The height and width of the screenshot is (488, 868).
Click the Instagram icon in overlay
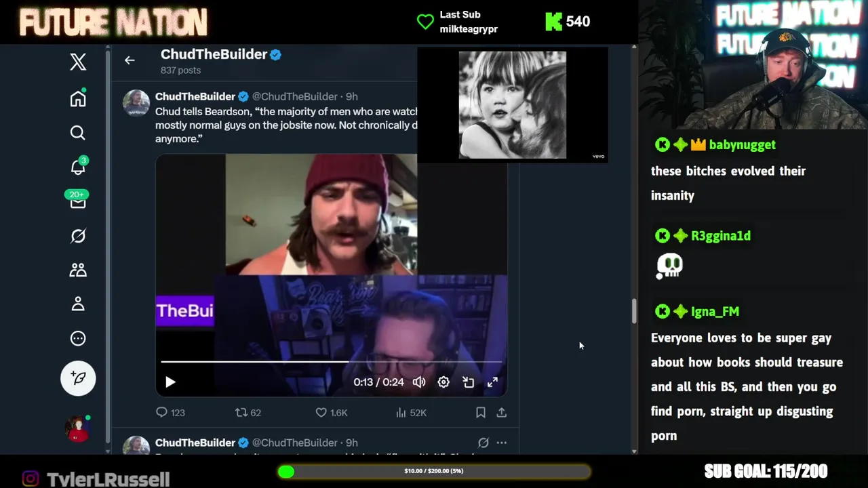click(x=31, y=479)
